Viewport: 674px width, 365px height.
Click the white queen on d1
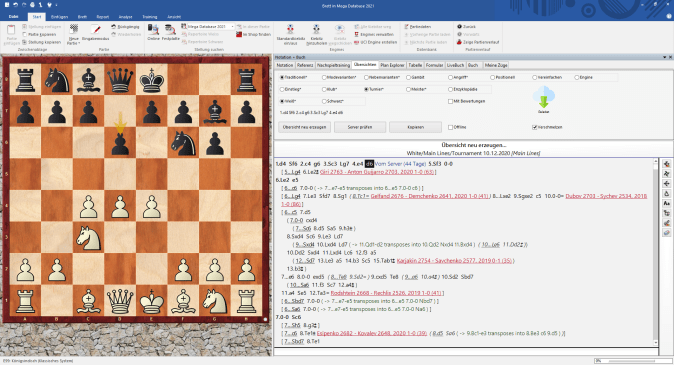120,301
